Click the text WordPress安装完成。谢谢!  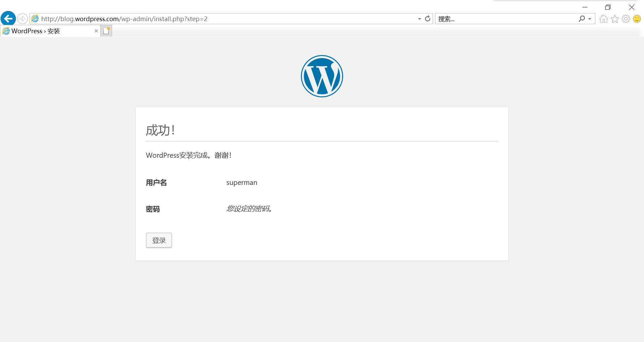click(189, 155)
